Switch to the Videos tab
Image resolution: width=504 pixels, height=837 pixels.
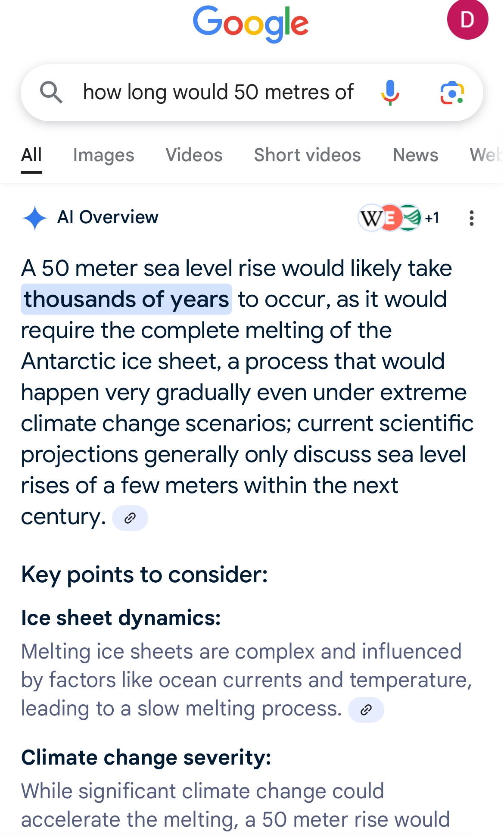tap(194, 155)
